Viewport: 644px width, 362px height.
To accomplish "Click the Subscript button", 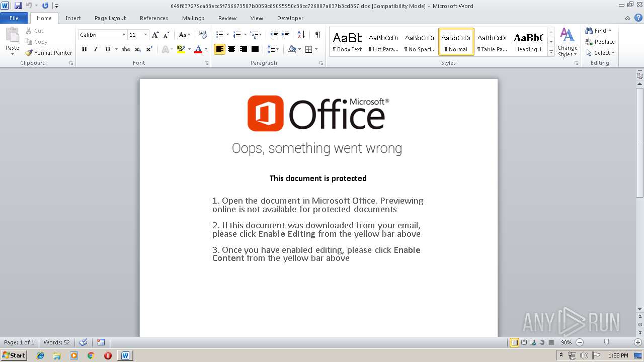I will click(138, 49).
